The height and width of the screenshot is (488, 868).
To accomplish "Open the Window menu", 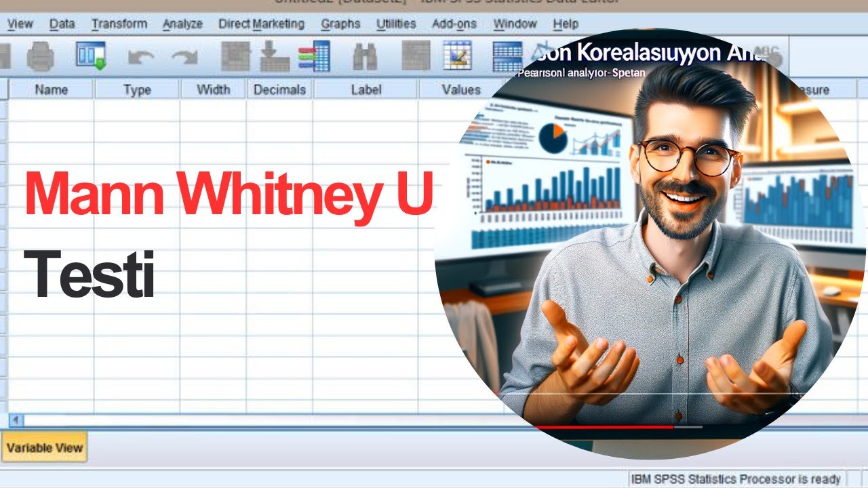I will pyautogui.click(x=515, y=24).
